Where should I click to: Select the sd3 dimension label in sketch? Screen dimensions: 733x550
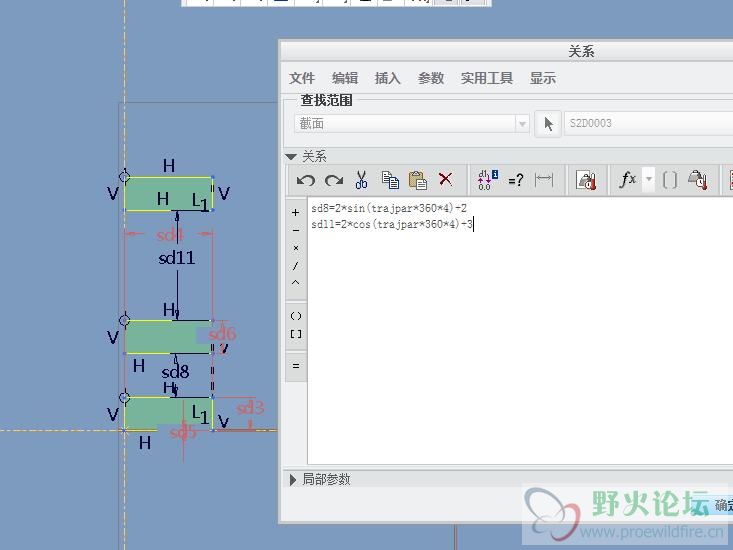pyautogui.click(x=250, y=407)
